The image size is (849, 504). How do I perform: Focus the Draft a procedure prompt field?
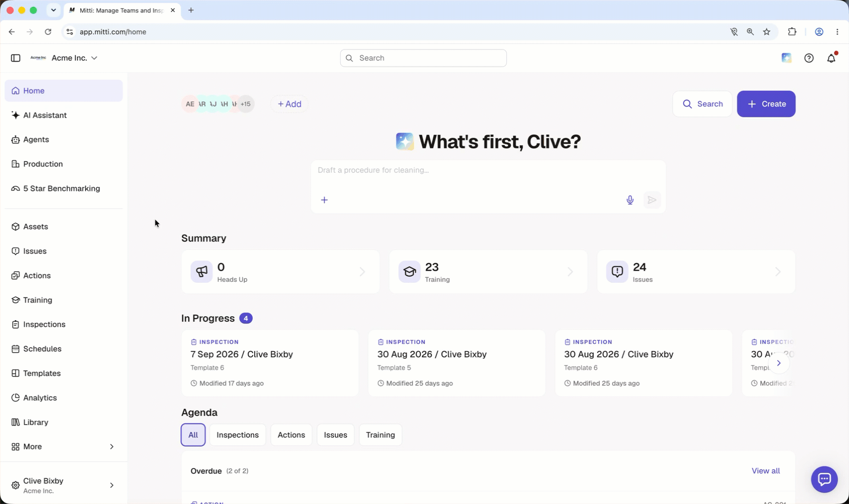point(488,170)
